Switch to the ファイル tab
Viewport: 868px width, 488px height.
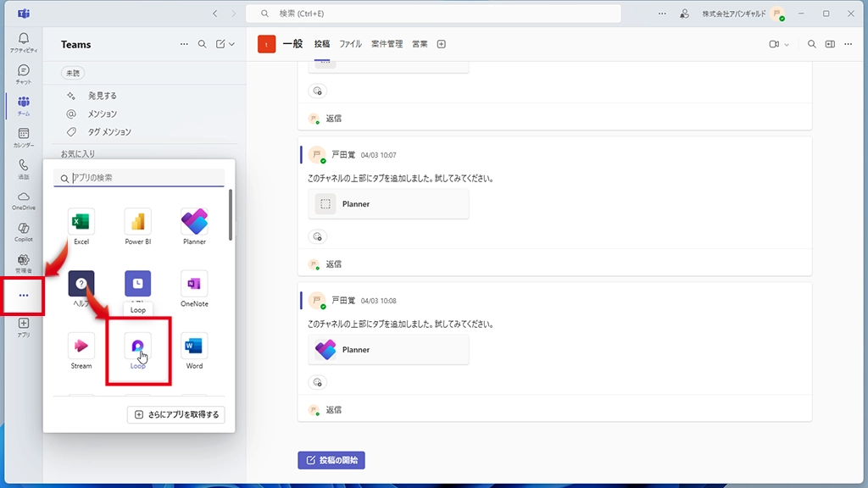pyautogui.click(x=350, y=44)
